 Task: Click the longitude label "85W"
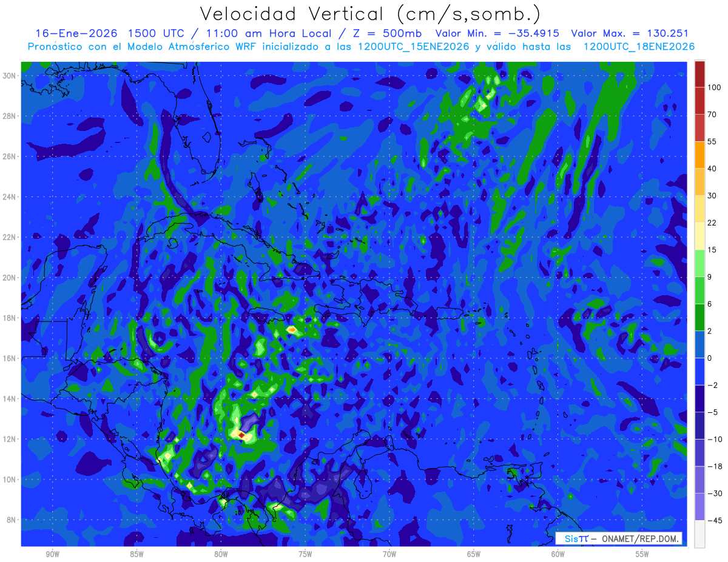pyautogui.click(x=136, y=555)
